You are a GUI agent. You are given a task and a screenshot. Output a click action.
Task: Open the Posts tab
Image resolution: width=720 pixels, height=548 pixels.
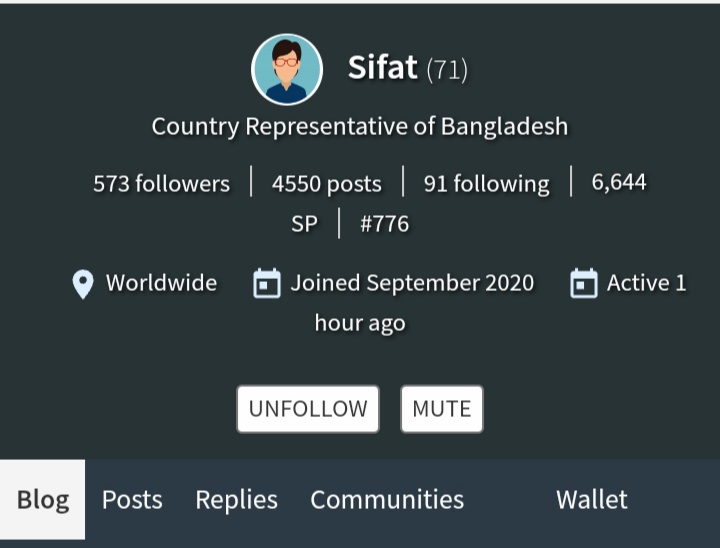[x=132, y=499]
